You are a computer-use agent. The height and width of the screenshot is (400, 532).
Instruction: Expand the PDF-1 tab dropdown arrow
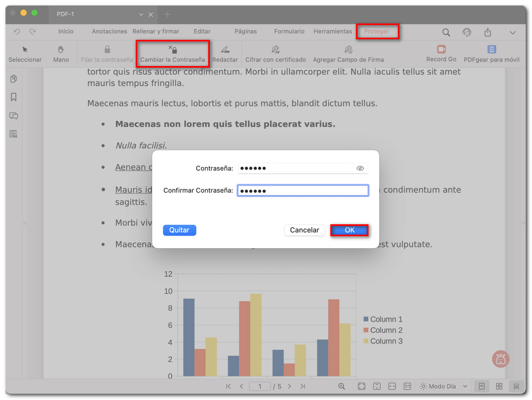point(140,14)
